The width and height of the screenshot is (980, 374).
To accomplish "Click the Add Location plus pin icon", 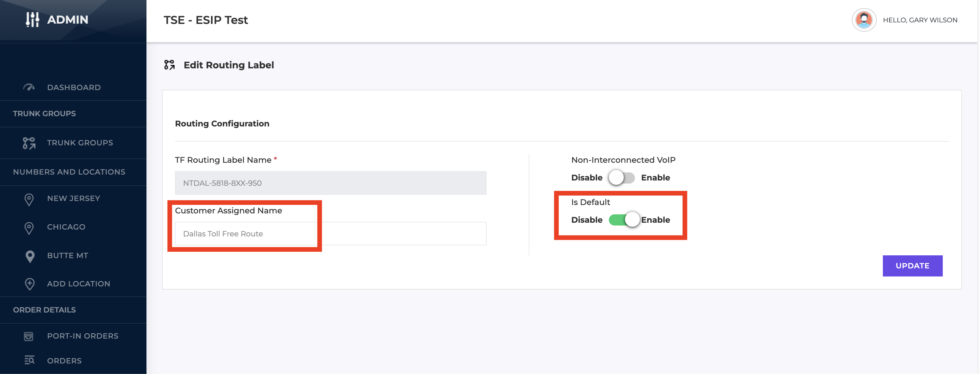I will pyautogui.click(x=30, y=284).
